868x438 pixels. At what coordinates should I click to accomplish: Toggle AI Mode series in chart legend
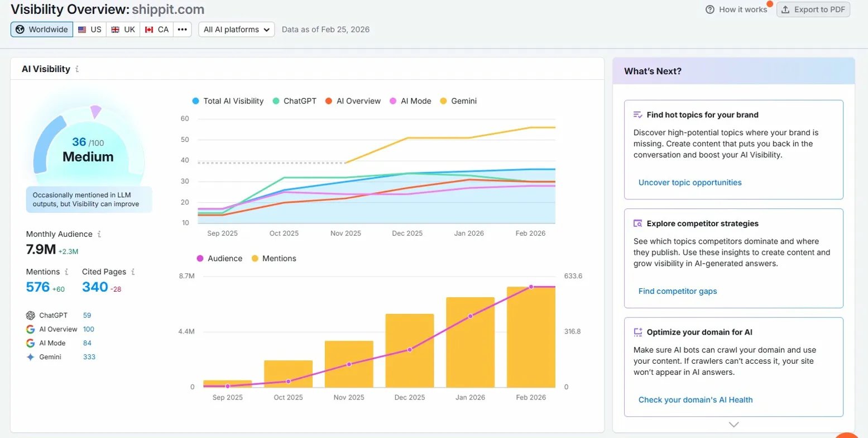click(410, 101)
